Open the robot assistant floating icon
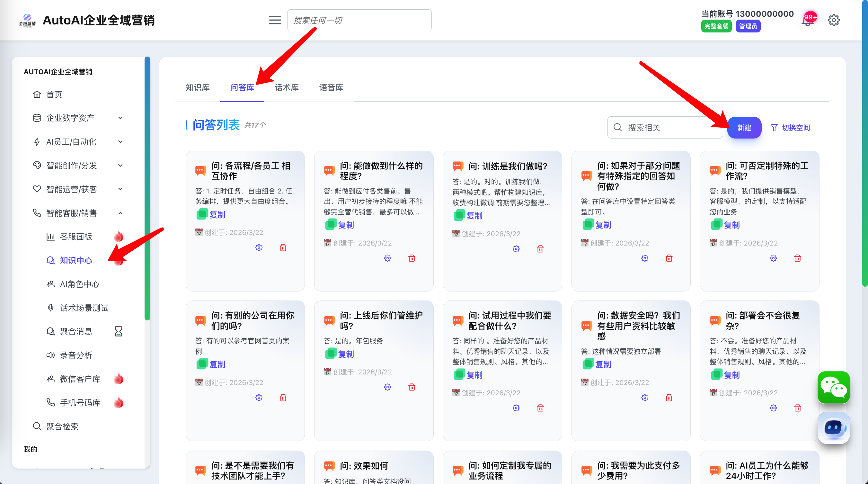868x484 pixels. coord(833,428)
